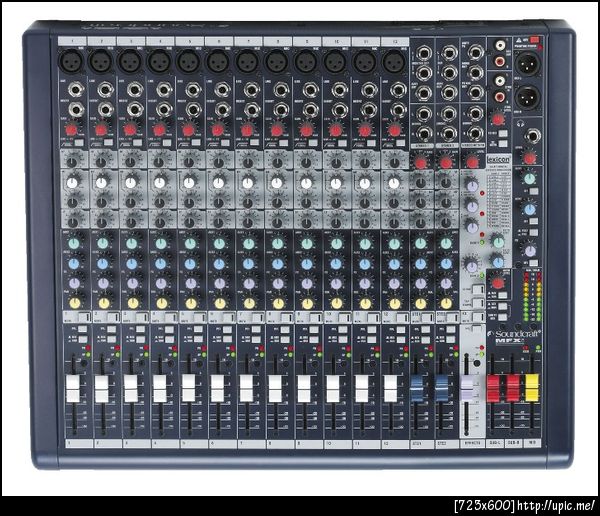Click the Stereo 1 red gain knob
The width and height of the screenshot is (600, 516).
(421, 163)
